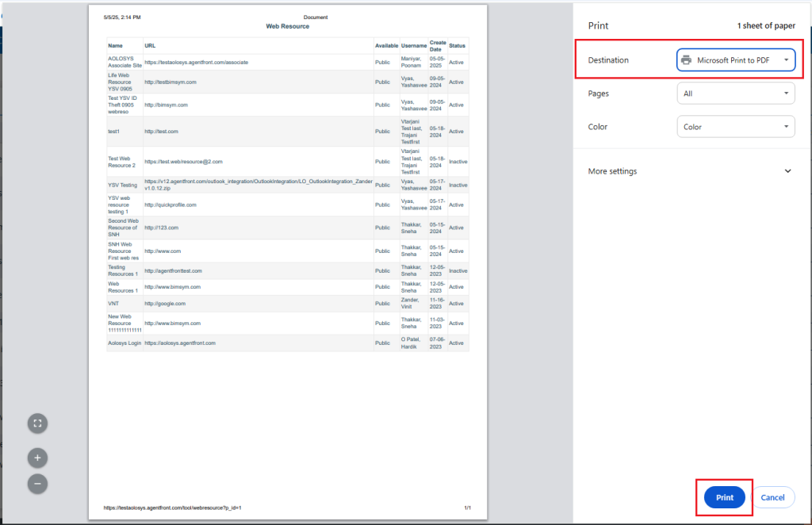Click the Status column header in preview

click(x=458, y=45)
